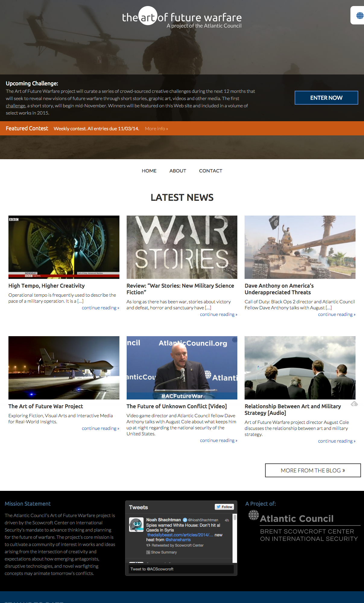Click More info link in Featured Contest bar

coord(156,129)
